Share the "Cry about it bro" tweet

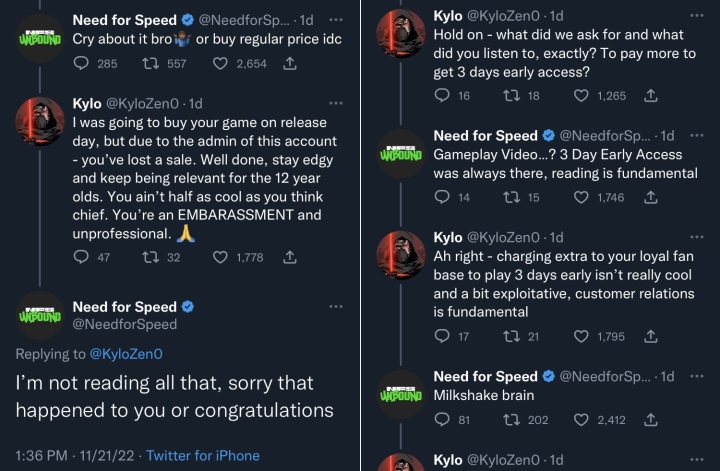click(x=289, y=63)
